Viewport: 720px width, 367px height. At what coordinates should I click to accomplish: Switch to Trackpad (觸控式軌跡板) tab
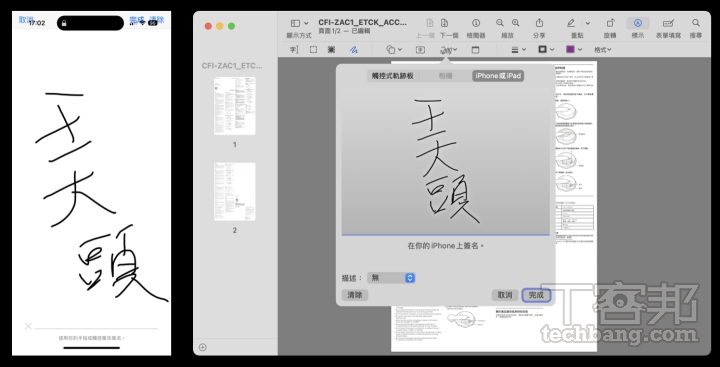pyautogui.click(x=392, y=76)
